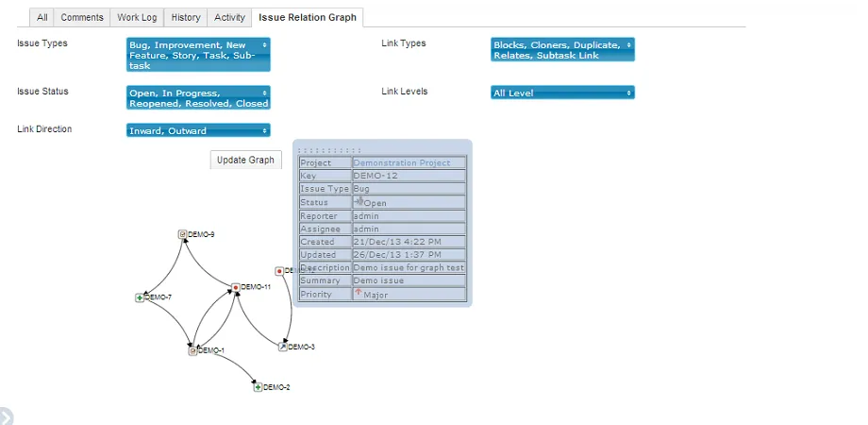Select the DEMO-3 improvement node icon
This screenshot has height=425, width=868.
tap(283, 347)
